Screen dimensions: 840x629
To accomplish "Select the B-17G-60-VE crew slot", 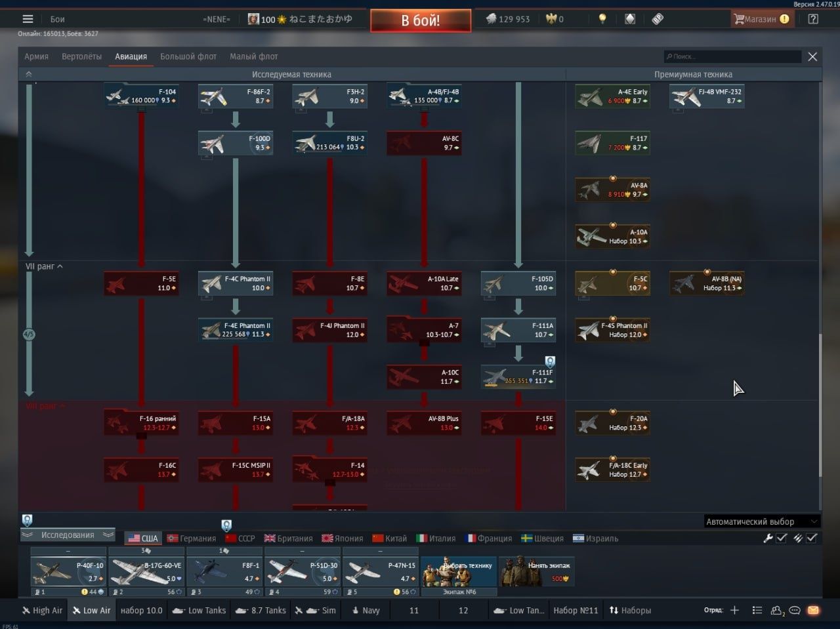I will click(x=146, y=571).
